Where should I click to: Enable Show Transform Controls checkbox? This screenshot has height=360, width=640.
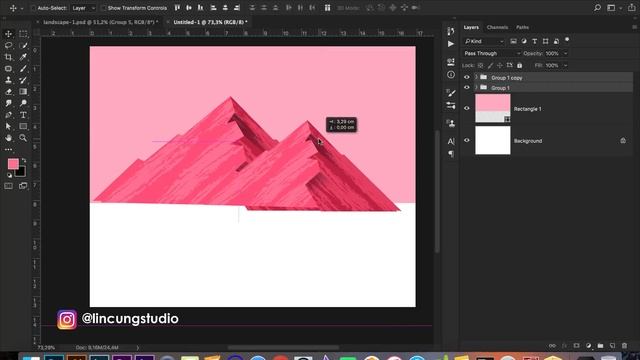(104, 8)
